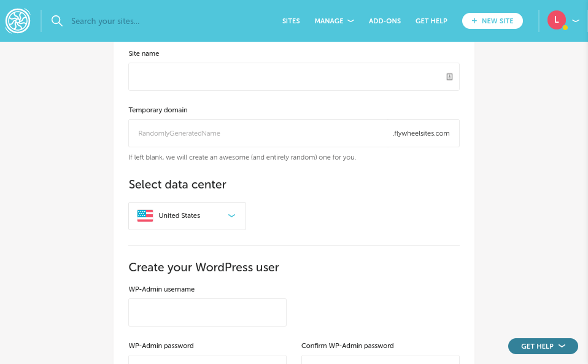Click the WP-Admin password field
The image size is (588, 364).
207,360
